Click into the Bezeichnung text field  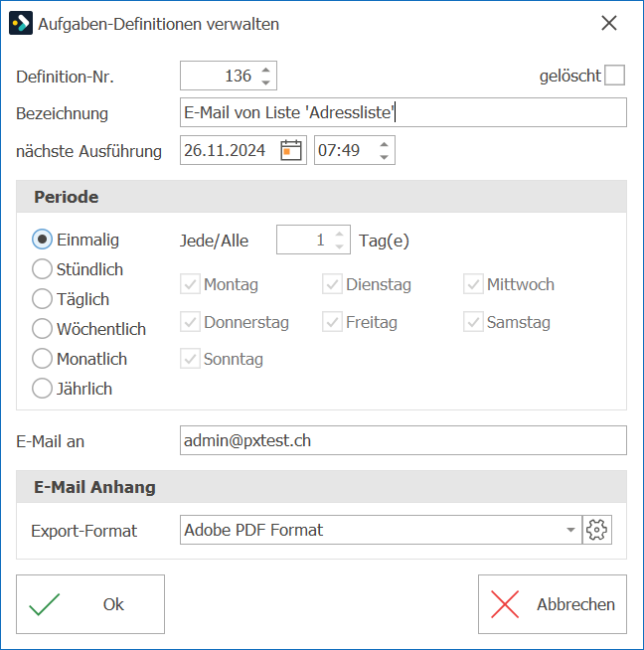tap(403, 112)
